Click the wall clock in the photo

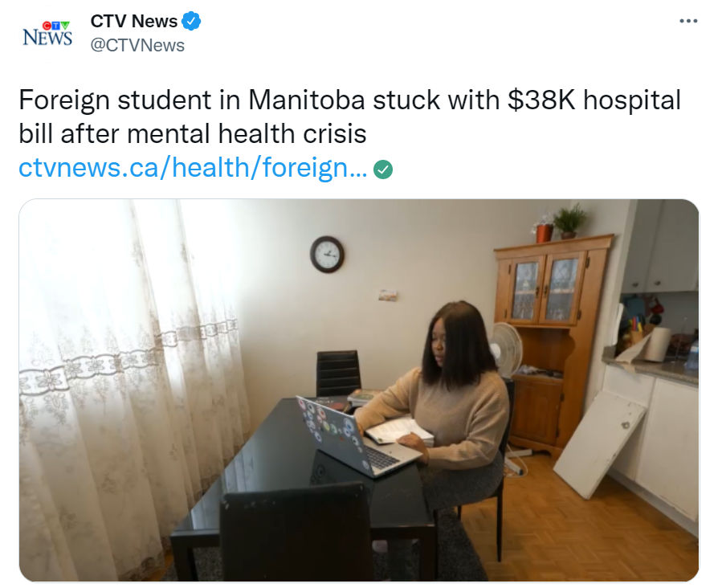[327, 254]
